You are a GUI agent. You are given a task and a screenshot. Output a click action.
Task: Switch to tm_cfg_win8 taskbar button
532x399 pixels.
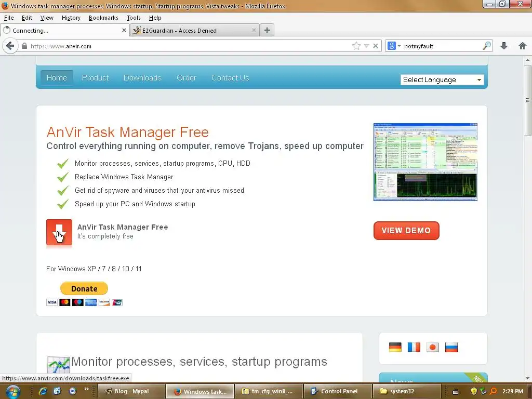[268, 391]
